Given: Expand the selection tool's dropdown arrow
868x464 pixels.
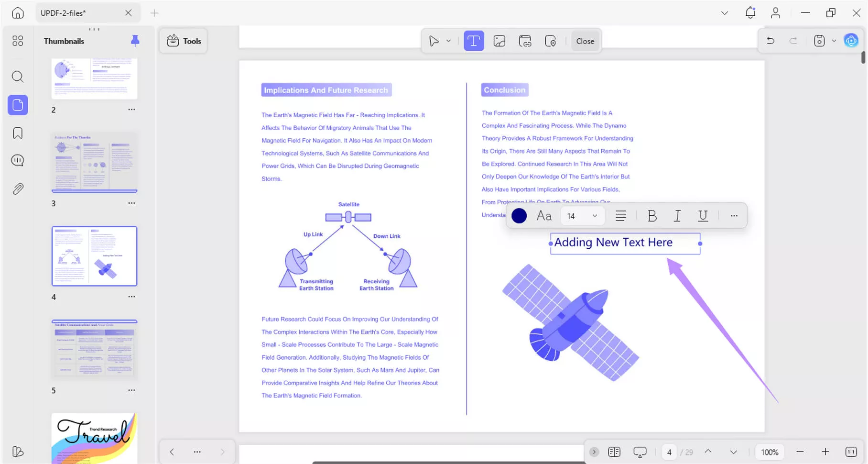Looking at the screenshot, I should pyautogui.click(x=448, y=41).
